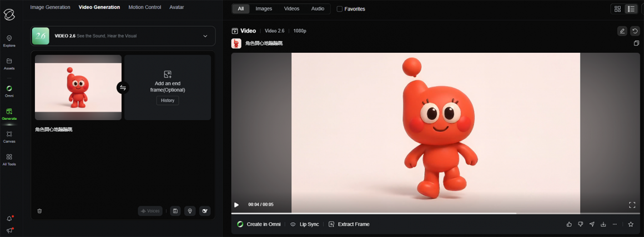Open more options ellipsis menu

[615, 224]
